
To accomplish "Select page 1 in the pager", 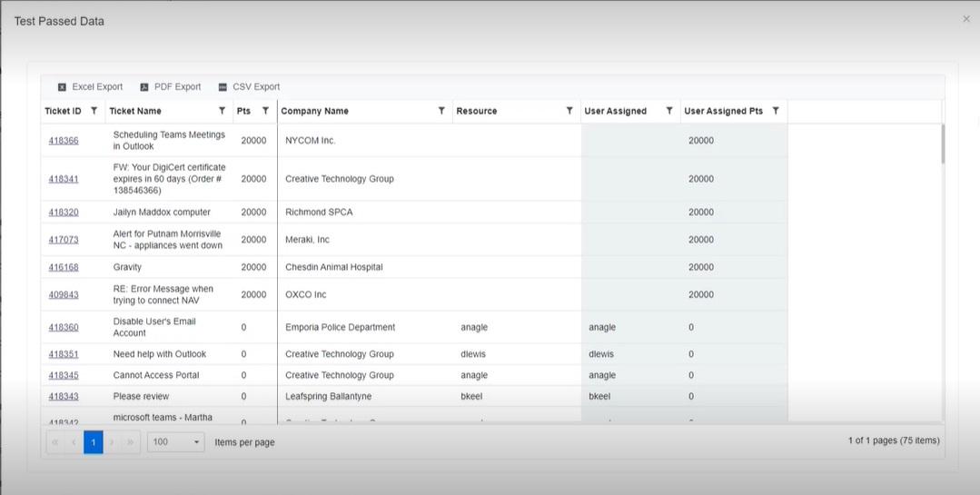I will coord(93,442).
